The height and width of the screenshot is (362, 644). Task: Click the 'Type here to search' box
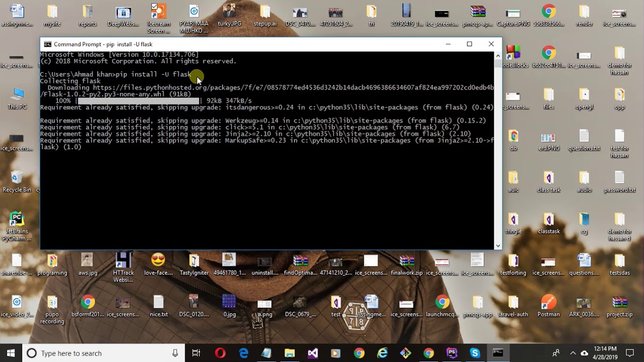tap(104, 353)
